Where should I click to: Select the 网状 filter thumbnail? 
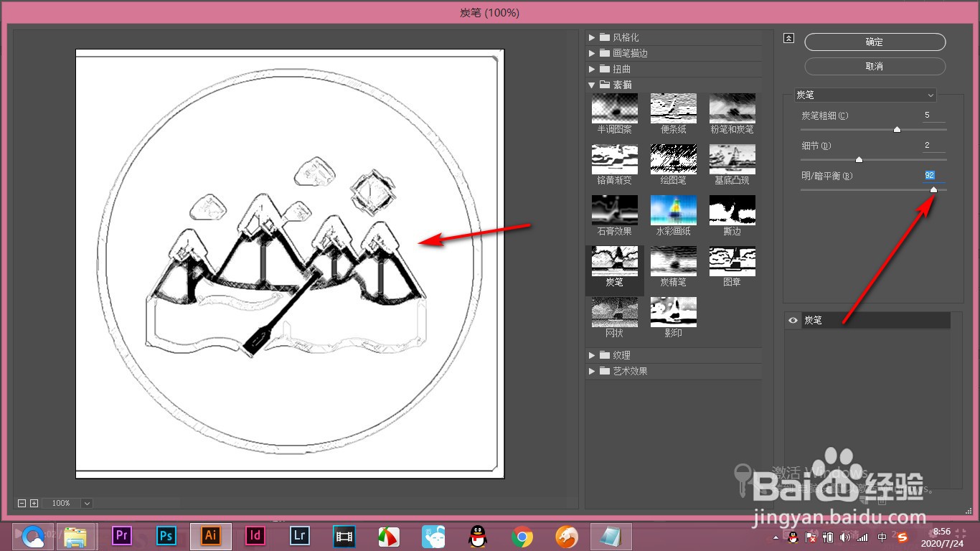[614, 312]
